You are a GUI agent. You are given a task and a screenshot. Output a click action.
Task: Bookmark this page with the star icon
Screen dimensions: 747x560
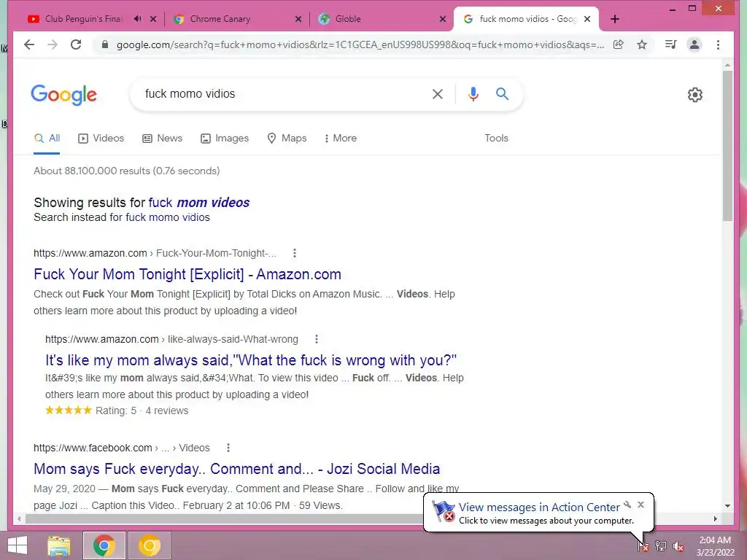(x=642, y=44)
